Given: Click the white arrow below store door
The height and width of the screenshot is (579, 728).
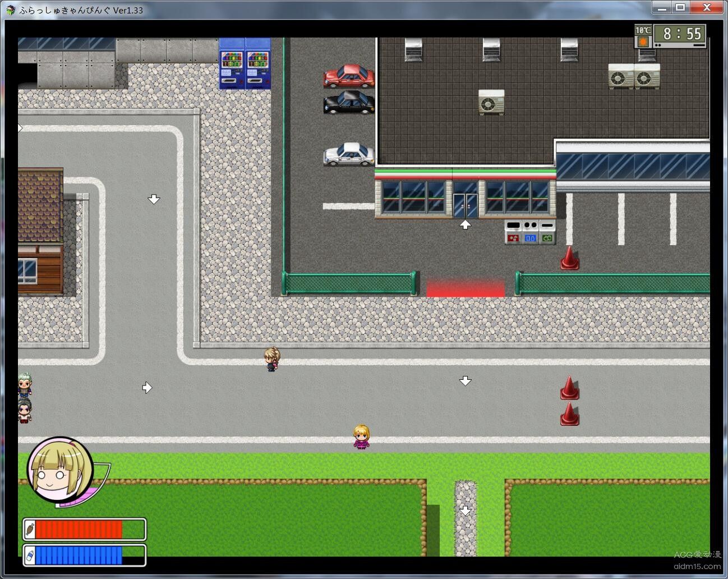Looking at the screenshot, I should pyautogui.click(x=465, y=225).
